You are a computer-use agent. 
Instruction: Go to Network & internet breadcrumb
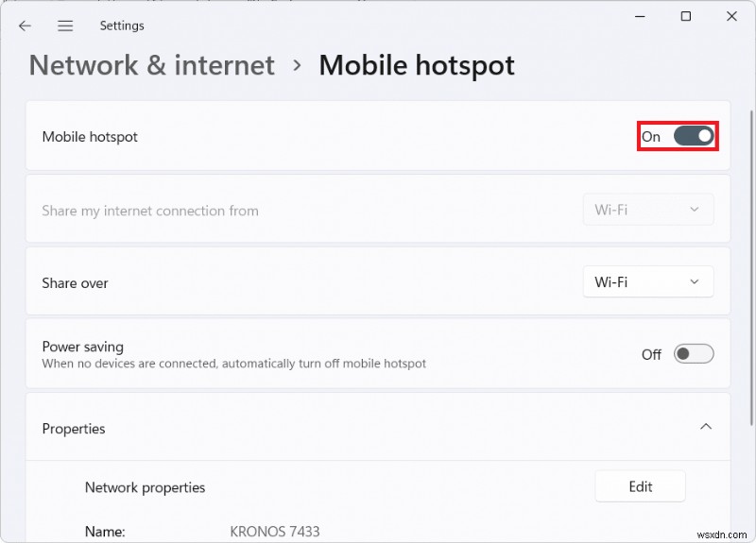coord(152,65)
